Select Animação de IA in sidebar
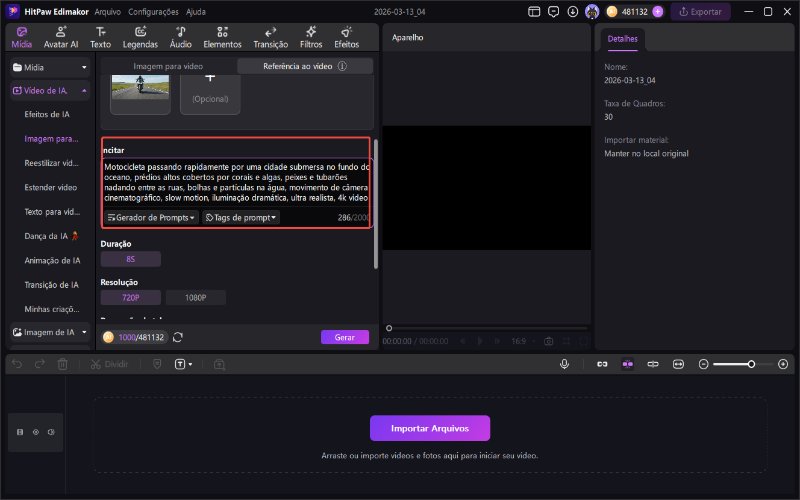The image size is (800, 500). 52,260
